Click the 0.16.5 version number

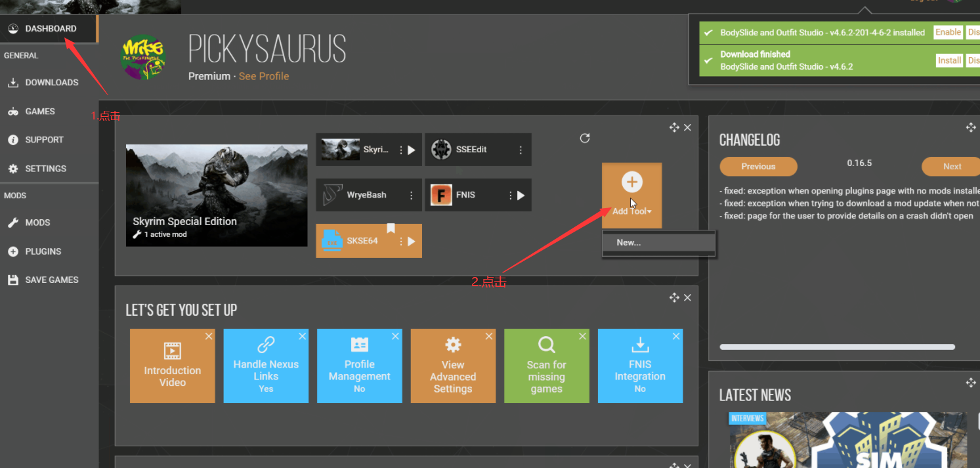pos(859,163)
